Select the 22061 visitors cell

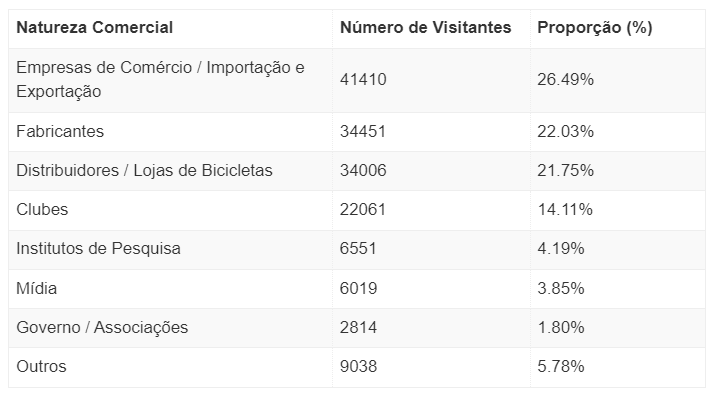point(363,209)
